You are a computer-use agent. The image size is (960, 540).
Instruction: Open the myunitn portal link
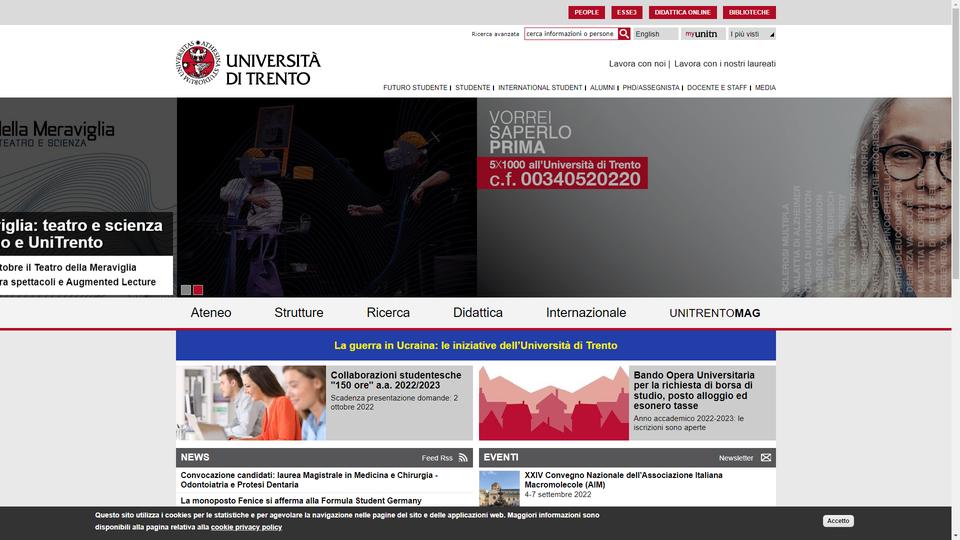point(703,34)
